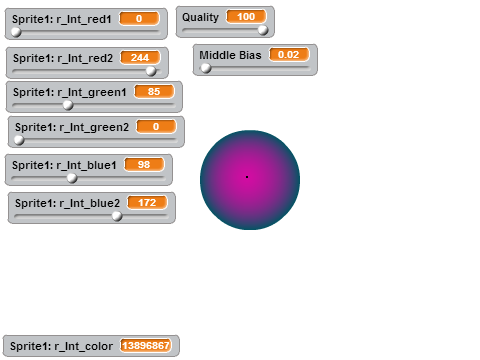Click the r_Int_green1 value 85
The height and width of the screenshot is (360, 480).
pos(154,91)
